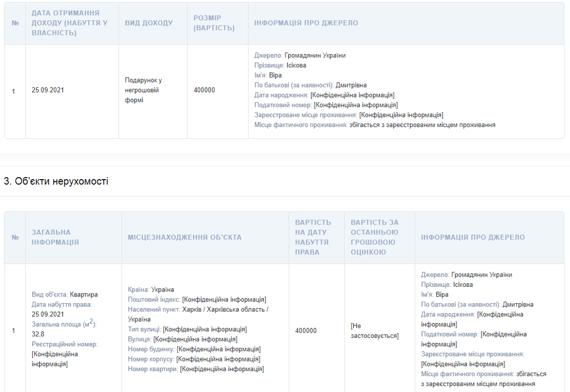The image size is (570, 392).
Task: Click the '№' header of income table
Action: (15, 23)
